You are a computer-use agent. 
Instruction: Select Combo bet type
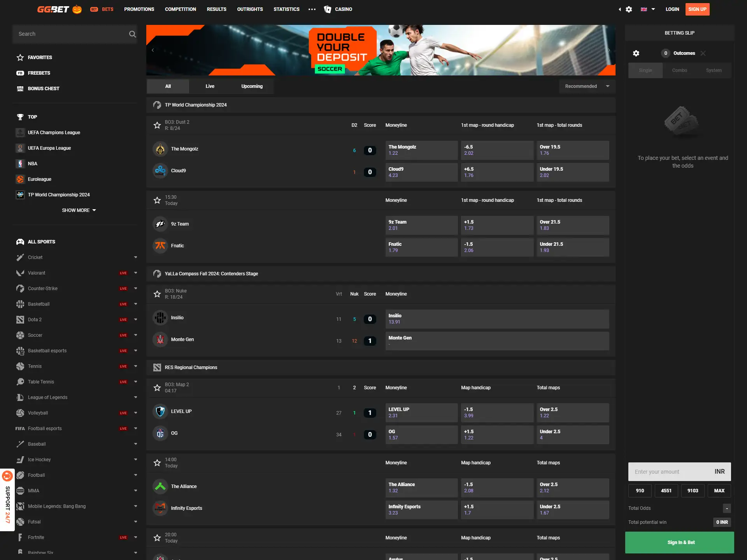click(679, 70)
